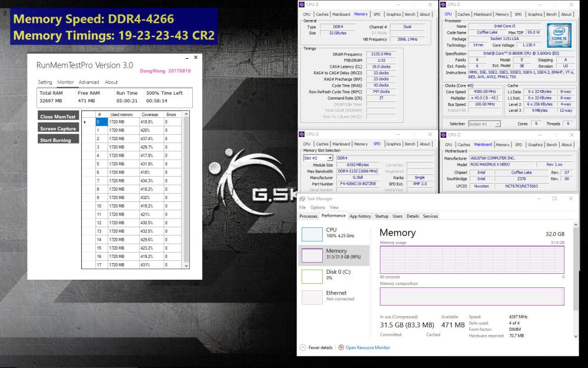Click the Screen Capture button
The width and height of the screenshot is (588, 368).
pos(57,128)
